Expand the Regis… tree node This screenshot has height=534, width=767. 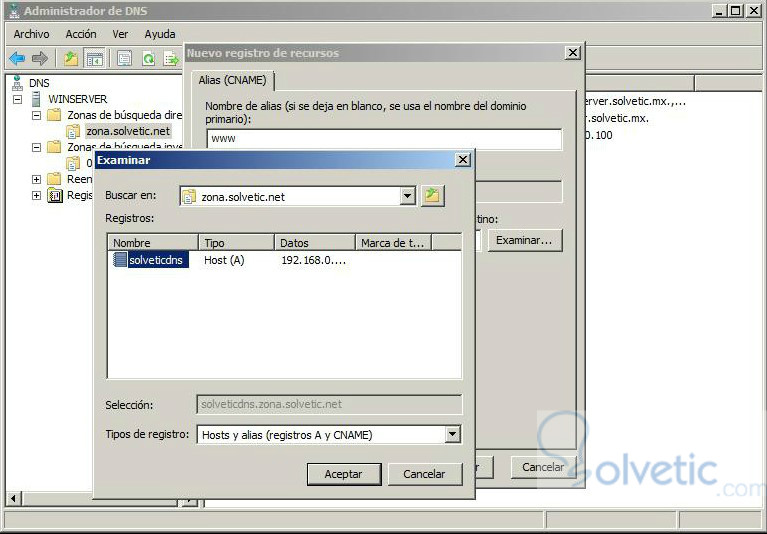tap(36, 196)
